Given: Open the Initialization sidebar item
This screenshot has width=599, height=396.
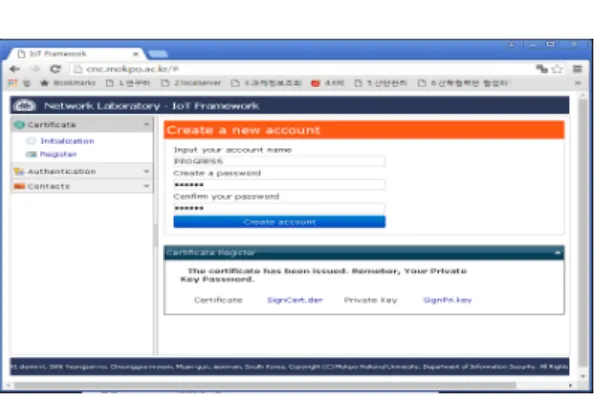Looking at the screenshot, I should 67,141.
